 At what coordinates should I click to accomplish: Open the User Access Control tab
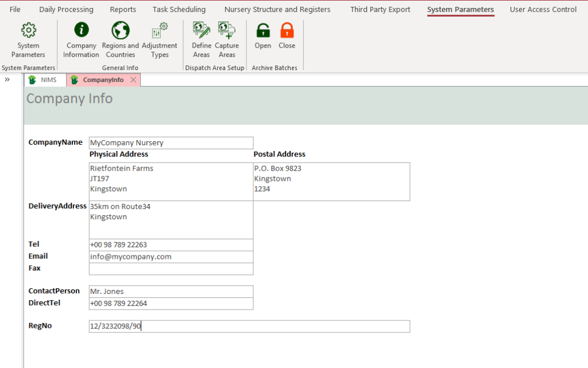tap(543, 9)
